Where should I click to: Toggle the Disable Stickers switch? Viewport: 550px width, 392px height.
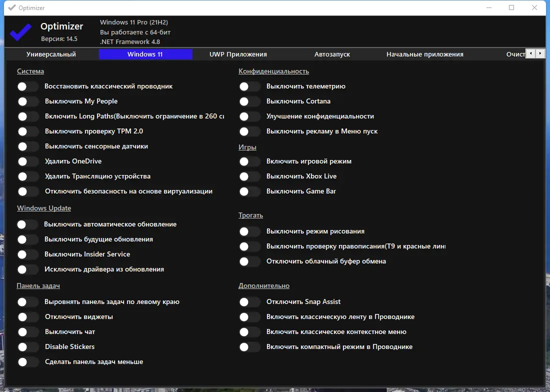point(28,347)
